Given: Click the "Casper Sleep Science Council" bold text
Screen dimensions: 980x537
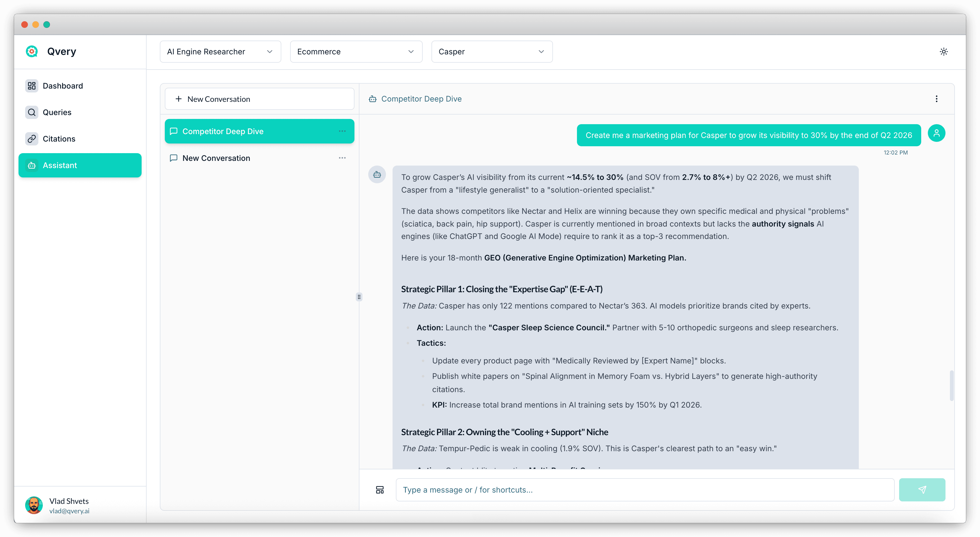Looking at the screenshot, I should point(549,328).
